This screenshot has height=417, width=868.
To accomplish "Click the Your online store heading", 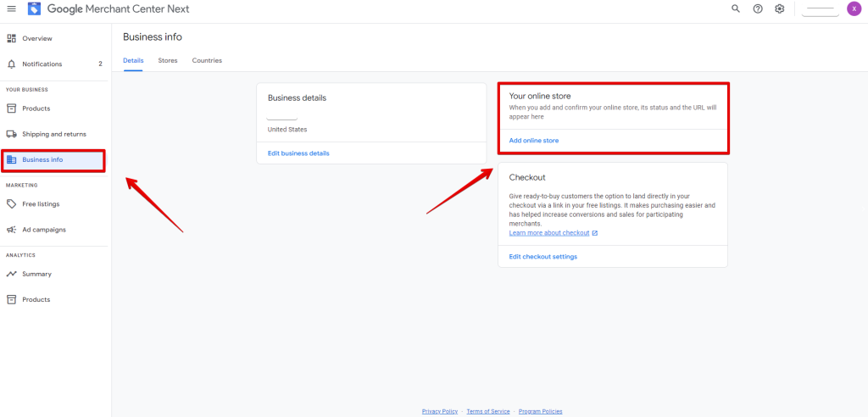I will tap(540, 97).
